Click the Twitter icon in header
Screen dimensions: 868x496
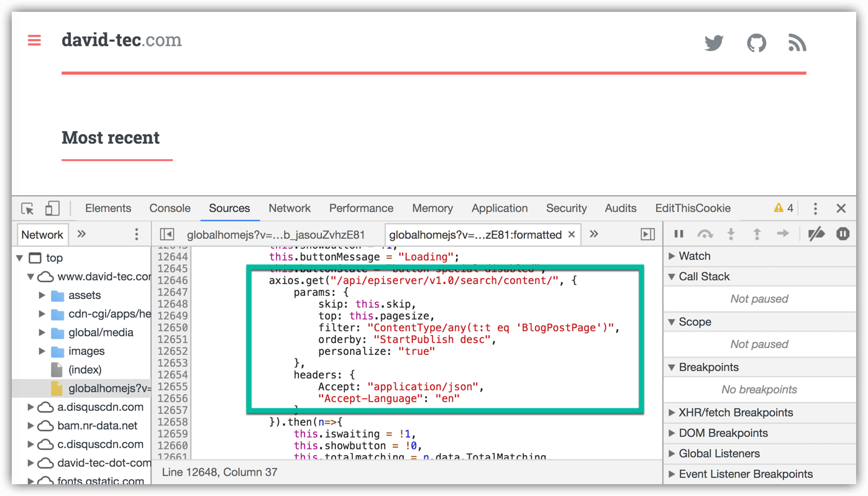[714, 43]
